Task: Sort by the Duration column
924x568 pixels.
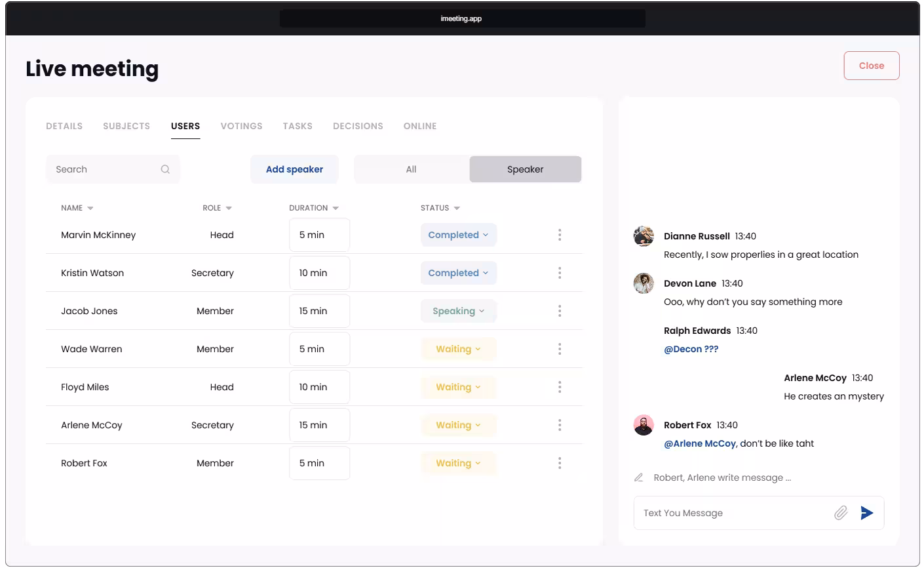Action: pos(314,208)
